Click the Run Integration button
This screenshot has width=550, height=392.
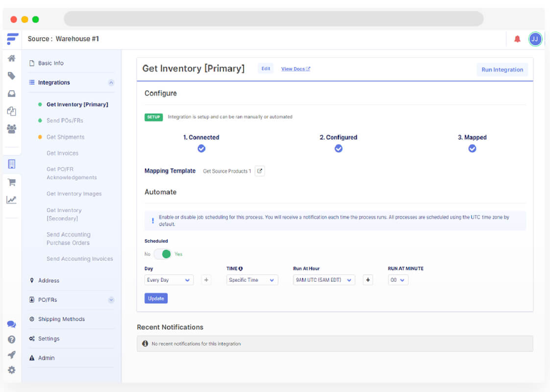502,70
